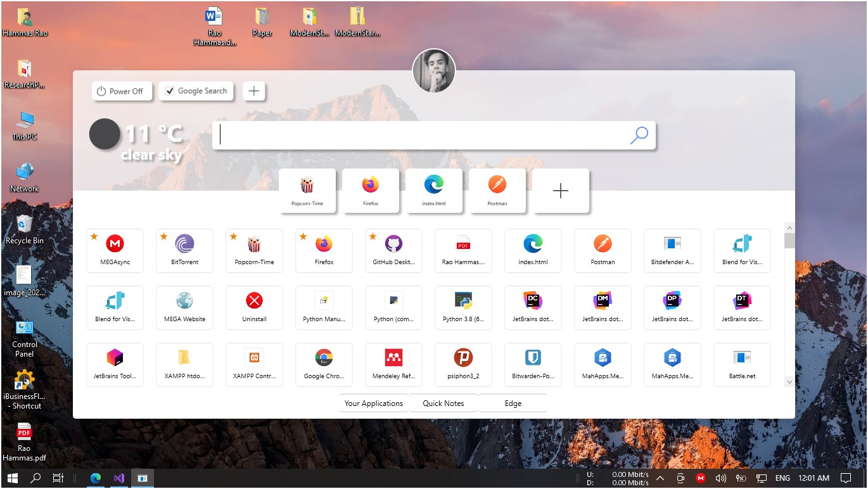Open the MEGA Website tile

coord(184,307)
